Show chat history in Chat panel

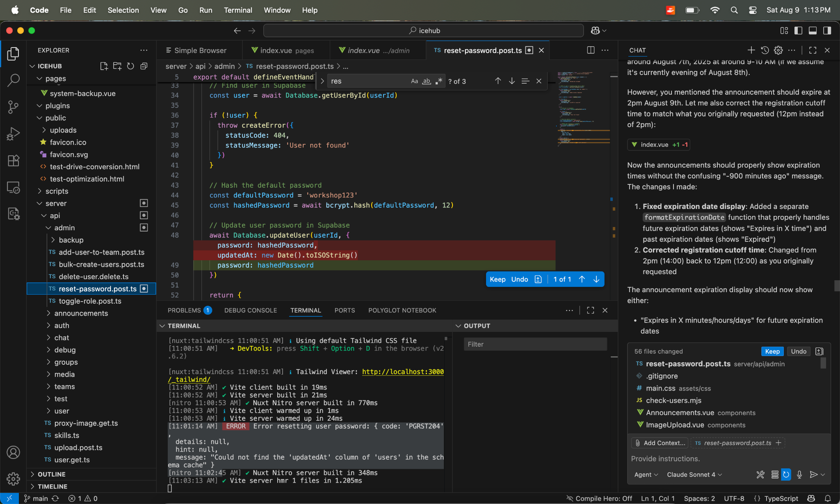pyautogui.click(x=765, y=50)
